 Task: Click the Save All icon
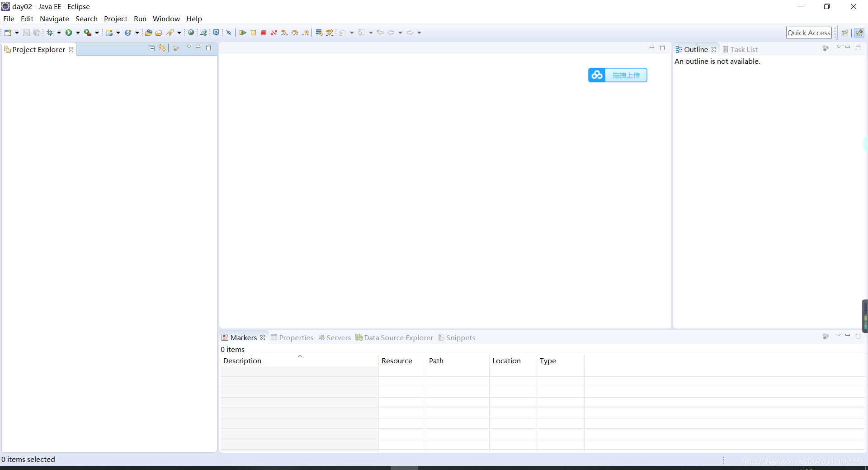pyautogui.click(x=37, y=33)
